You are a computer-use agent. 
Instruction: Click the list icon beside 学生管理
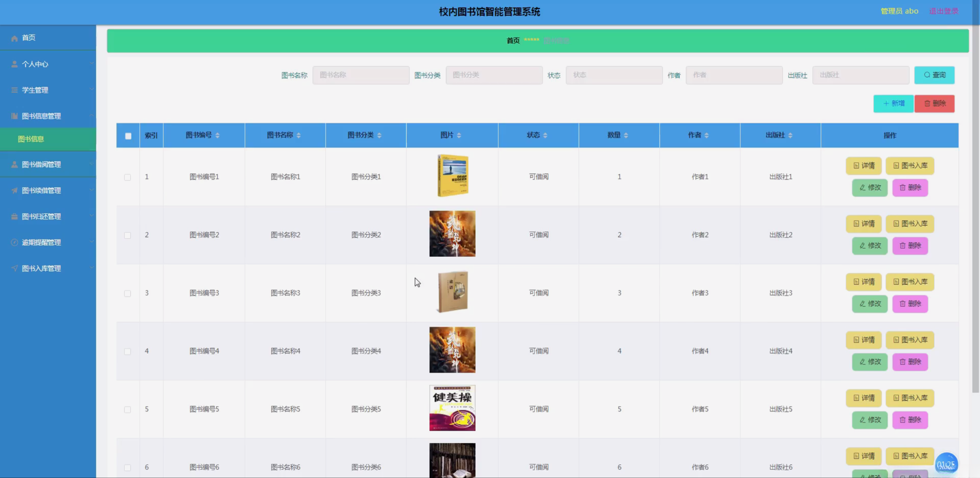pos(14,90)
